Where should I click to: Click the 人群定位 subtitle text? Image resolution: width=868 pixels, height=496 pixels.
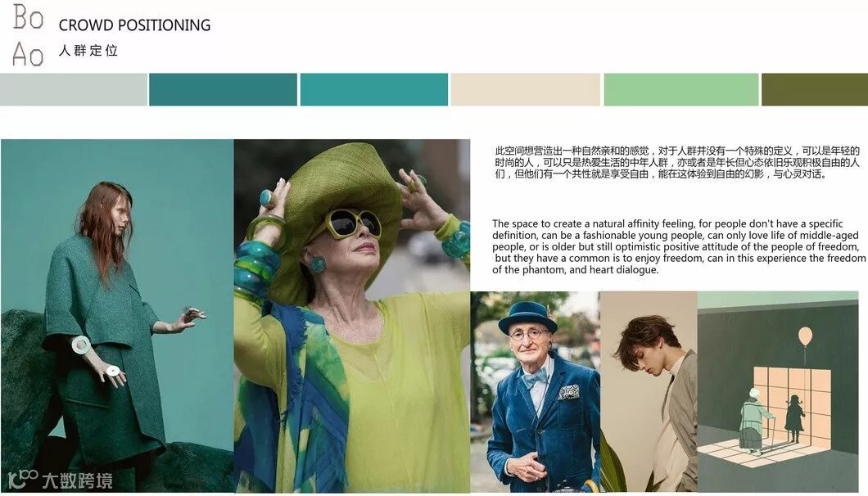(x=88, y=51)
